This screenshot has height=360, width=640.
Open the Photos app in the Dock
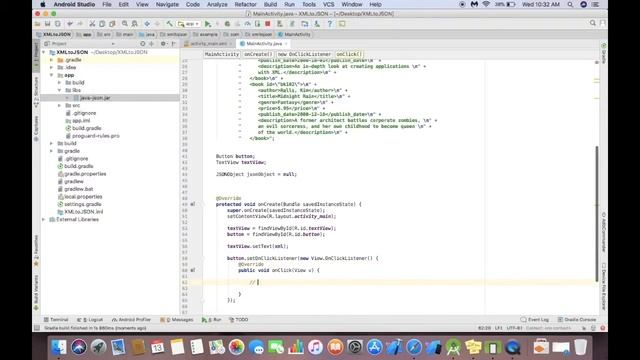coord(236,347)
